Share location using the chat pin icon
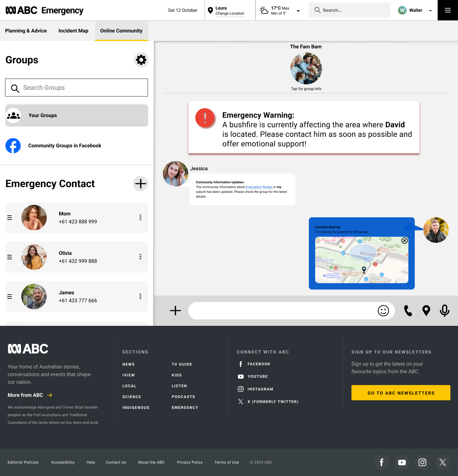458x476 pixels. pos(426,311)
